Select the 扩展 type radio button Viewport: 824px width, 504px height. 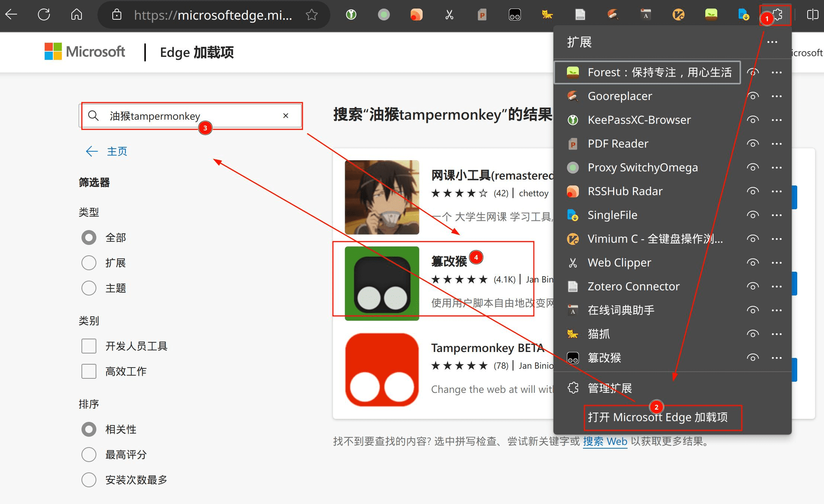pyautogui.click(x=89, y=263)
